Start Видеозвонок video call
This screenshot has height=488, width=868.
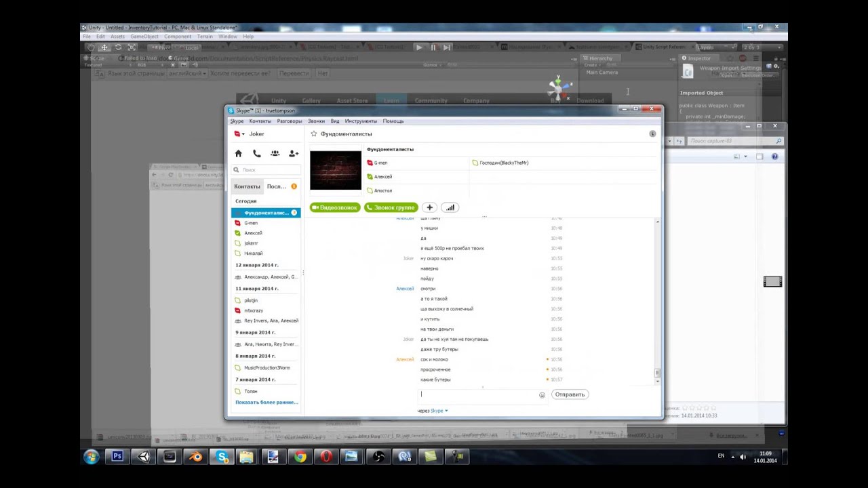(x=334, y=207)
